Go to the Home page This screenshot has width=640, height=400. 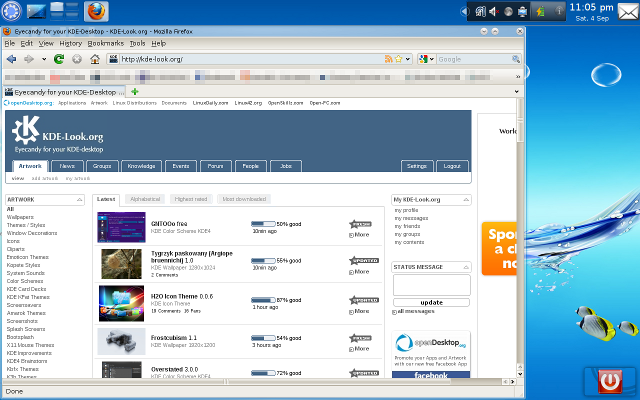[x=95, y=59]
